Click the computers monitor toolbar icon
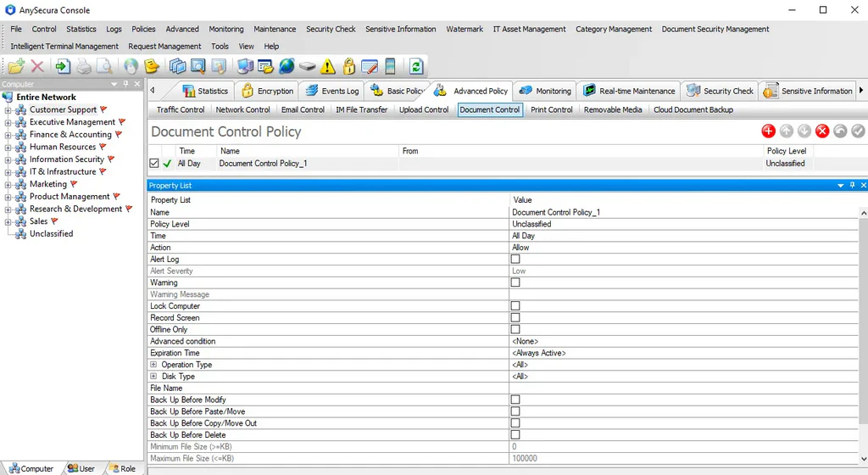The image size is (868, 475). click(x=245, y=66)
